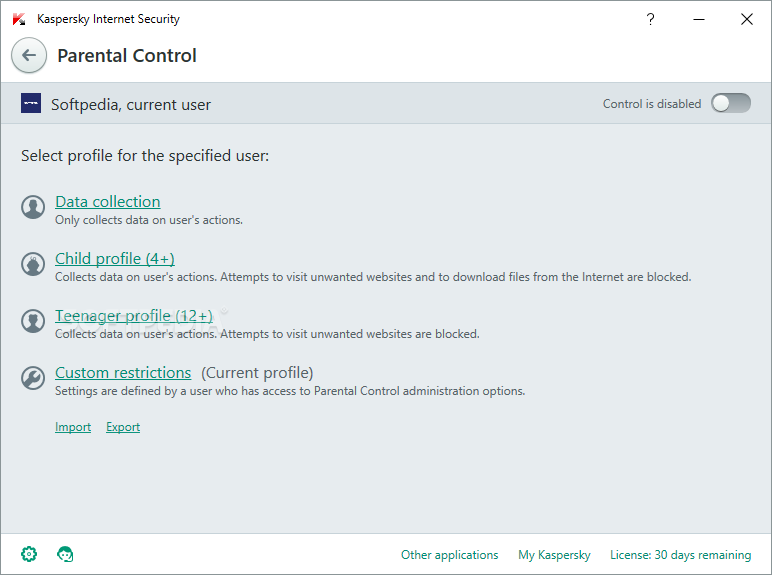The width and height of the screenshot is (772, 575).
Task: Click the Kaspersky logo in title bar
Action: (19, 19)
